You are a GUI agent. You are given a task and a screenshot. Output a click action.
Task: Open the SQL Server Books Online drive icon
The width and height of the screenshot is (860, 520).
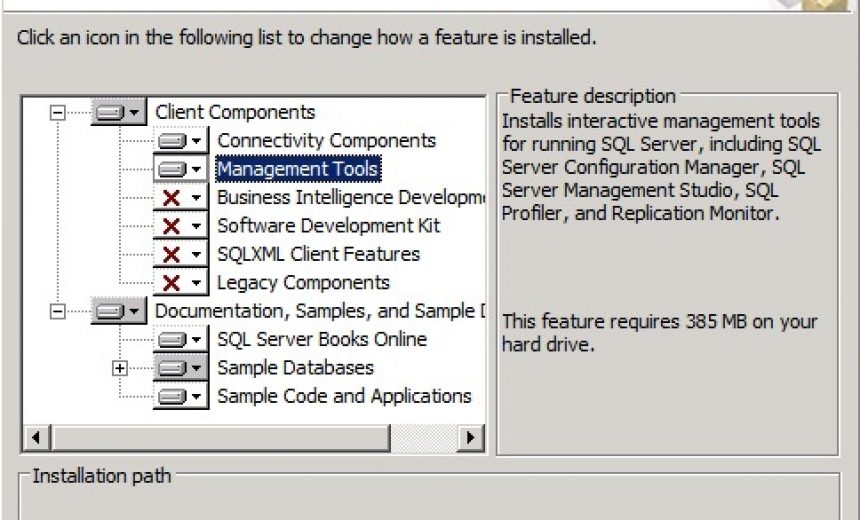click(180, 340)
